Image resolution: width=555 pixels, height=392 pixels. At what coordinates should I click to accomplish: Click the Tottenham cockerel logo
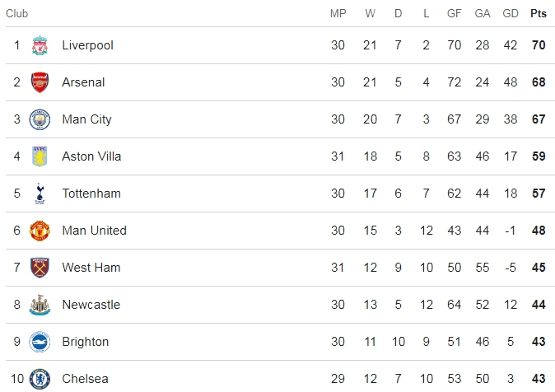pyautogui.click(x=40, y=194)
